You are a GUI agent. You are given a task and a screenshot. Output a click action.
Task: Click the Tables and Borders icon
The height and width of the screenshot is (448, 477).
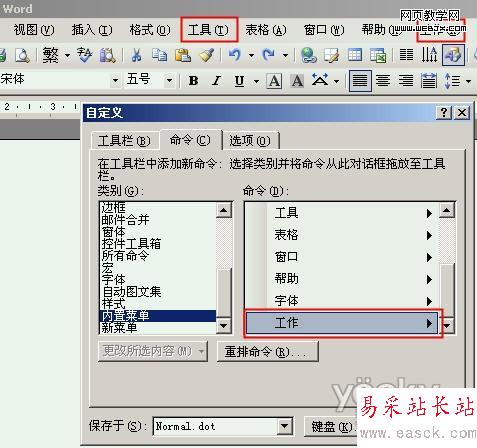331,55
